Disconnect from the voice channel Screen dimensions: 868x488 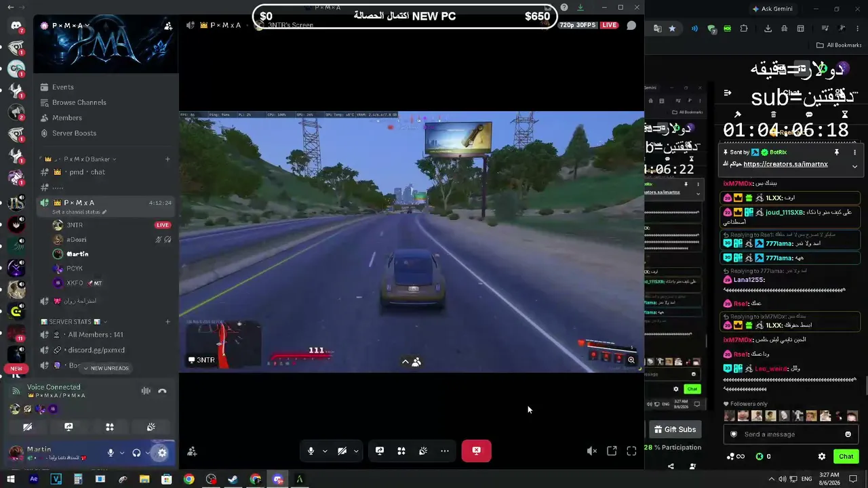162,391
